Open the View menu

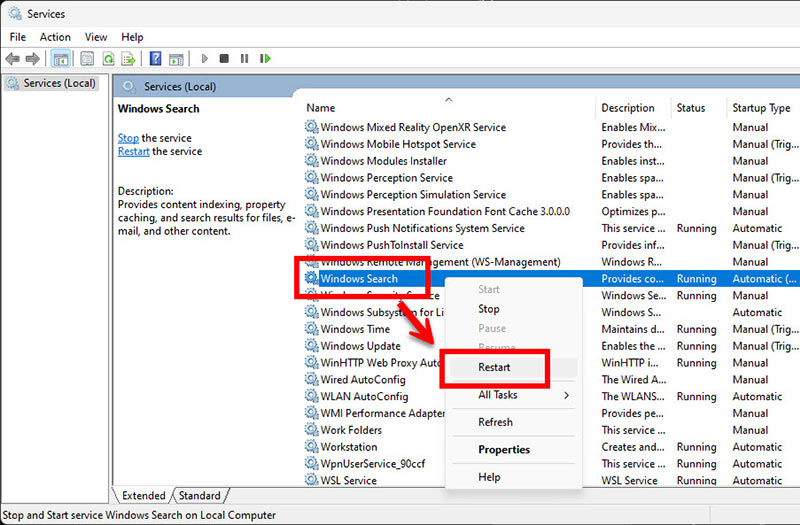(x=96, y=37)
